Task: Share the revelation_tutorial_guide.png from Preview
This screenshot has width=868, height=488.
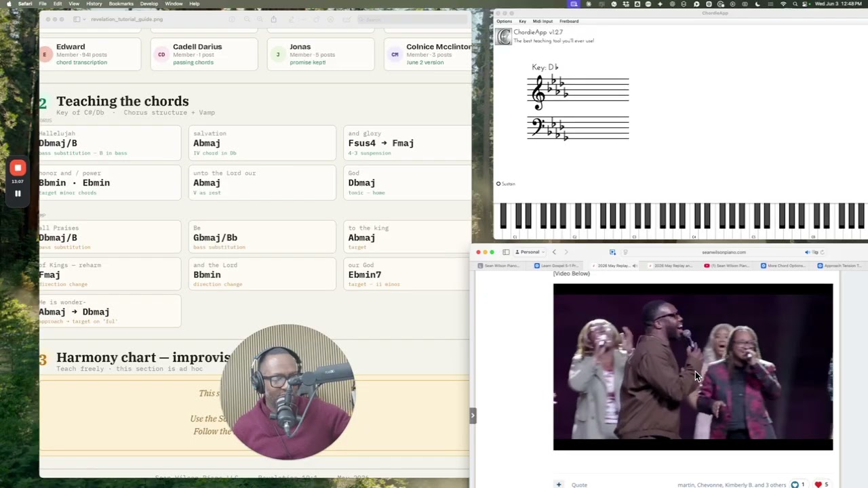Action: (x=273, y=20)
